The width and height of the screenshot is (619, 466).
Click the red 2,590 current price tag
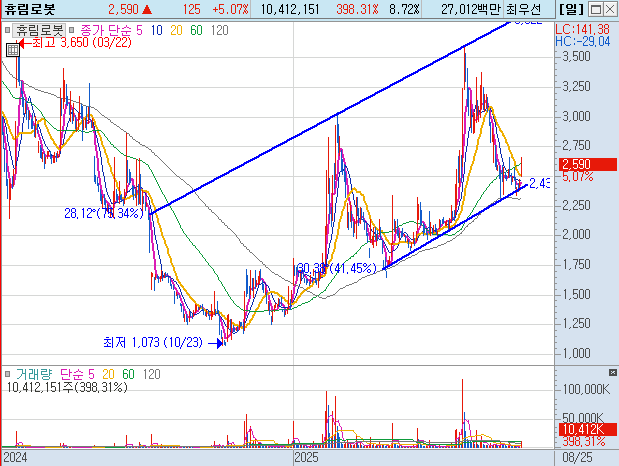pos(587,164)
